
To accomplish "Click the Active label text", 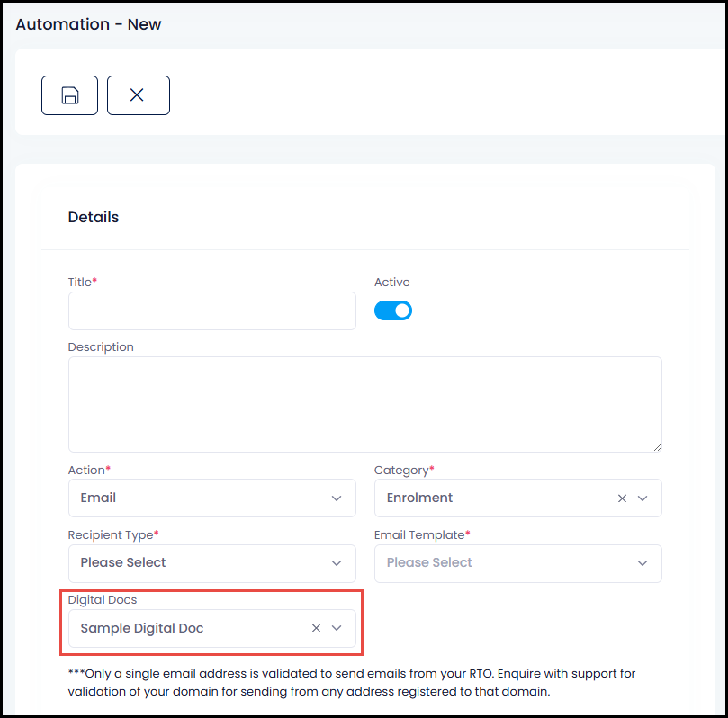I will (391, 283).
